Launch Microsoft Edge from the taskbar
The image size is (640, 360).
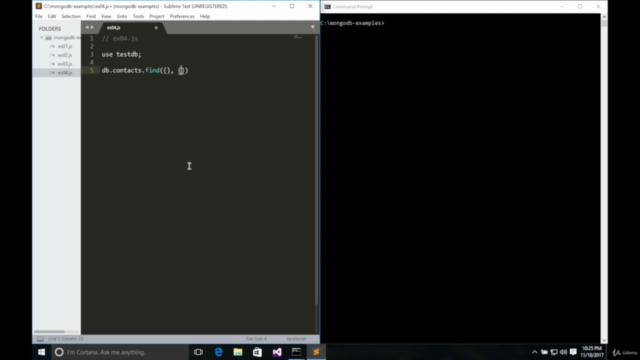click(x=218, y=352)
